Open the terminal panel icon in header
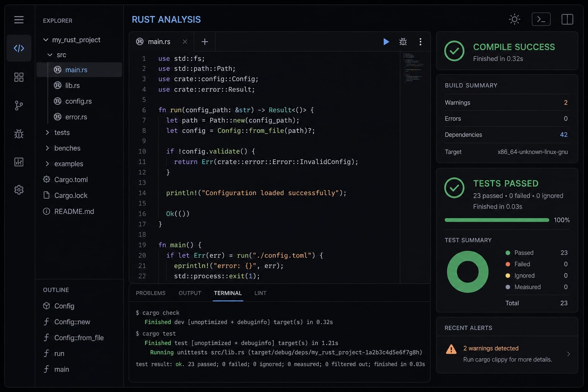 coord(541,19)
